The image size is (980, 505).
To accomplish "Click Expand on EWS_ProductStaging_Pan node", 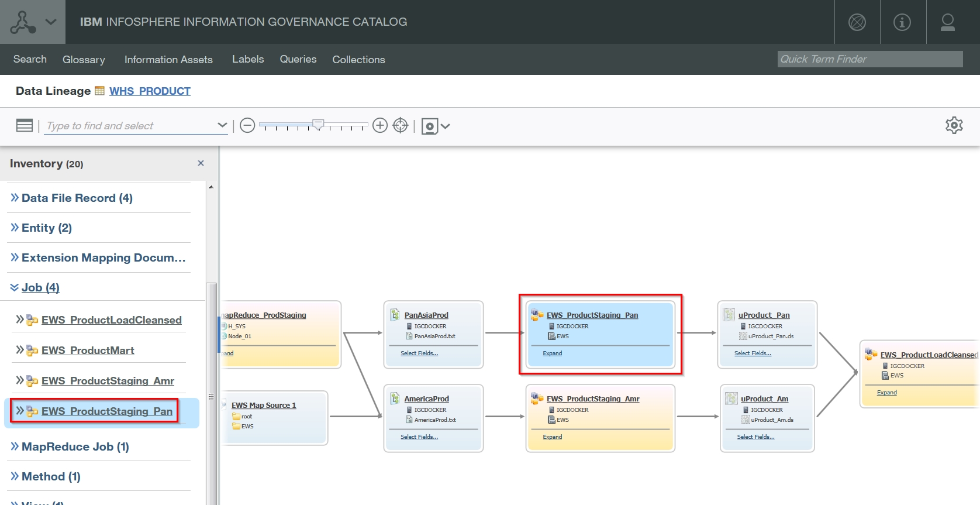I will click(x=553, y=353).
